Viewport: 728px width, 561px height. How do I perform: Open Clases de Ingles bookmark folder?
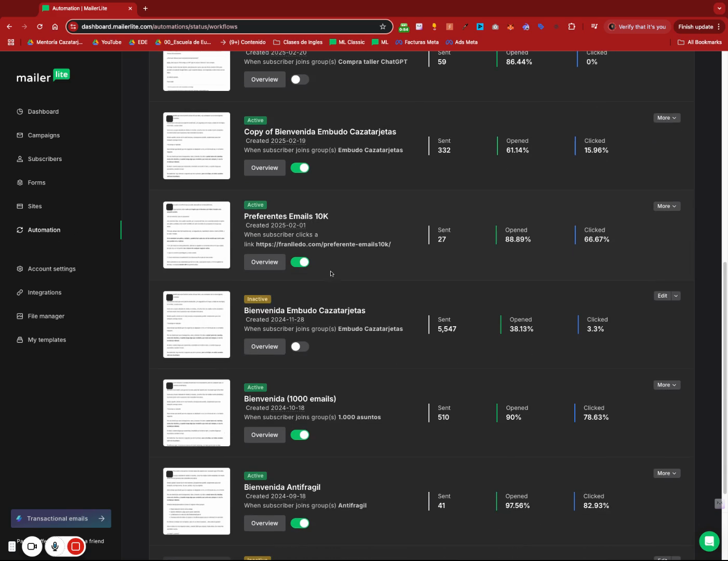[298, 42]
